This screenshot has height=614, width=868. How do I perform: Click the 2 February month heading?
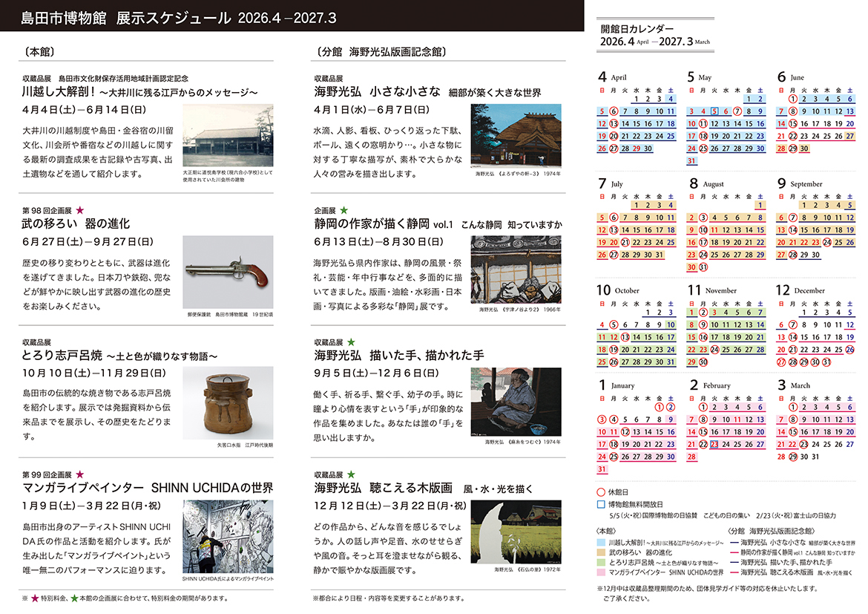pyautogui.click(x=710, y=385)
